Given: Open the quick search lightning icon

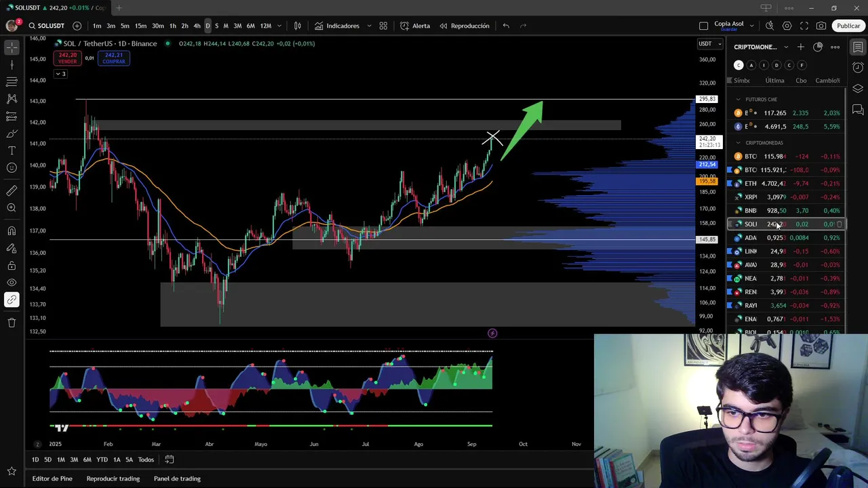Looking at the screenshot, I should (770, 26).
